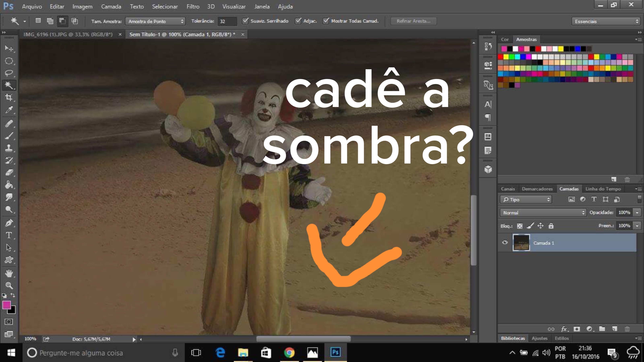The image size is (644, 362).
Task: Click the add layer style fx icon
Action: (x=564, y=329)
